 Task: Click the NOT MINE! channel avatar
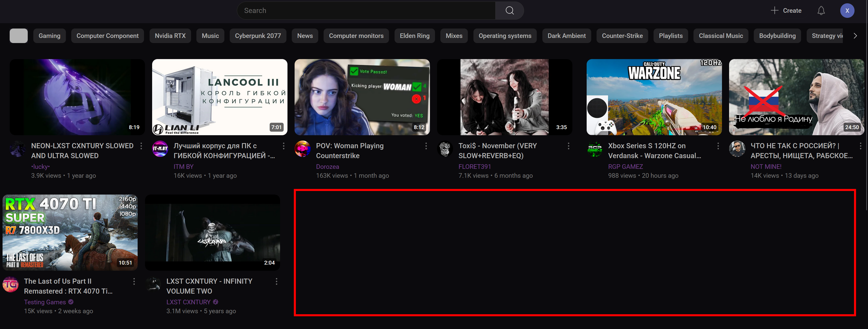click(x=737, y=149)
